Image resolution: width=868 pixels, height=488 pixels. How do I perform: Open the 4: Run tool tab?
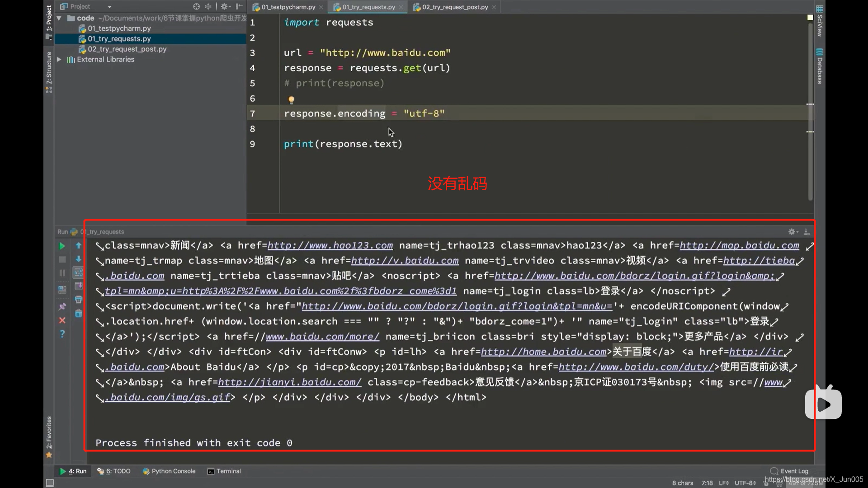coord(73,471)
